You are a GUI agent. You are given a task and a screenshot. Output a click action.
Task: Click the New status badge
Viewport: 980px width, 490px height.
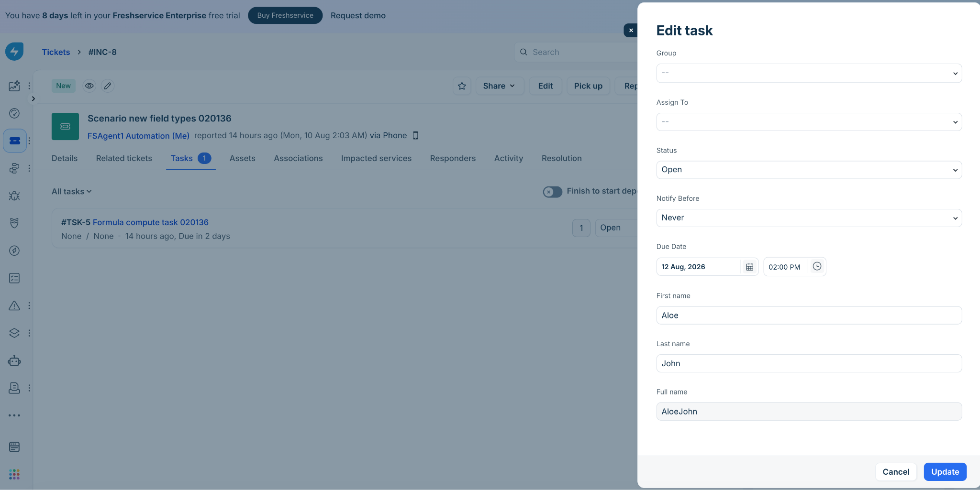coord(63,86)
